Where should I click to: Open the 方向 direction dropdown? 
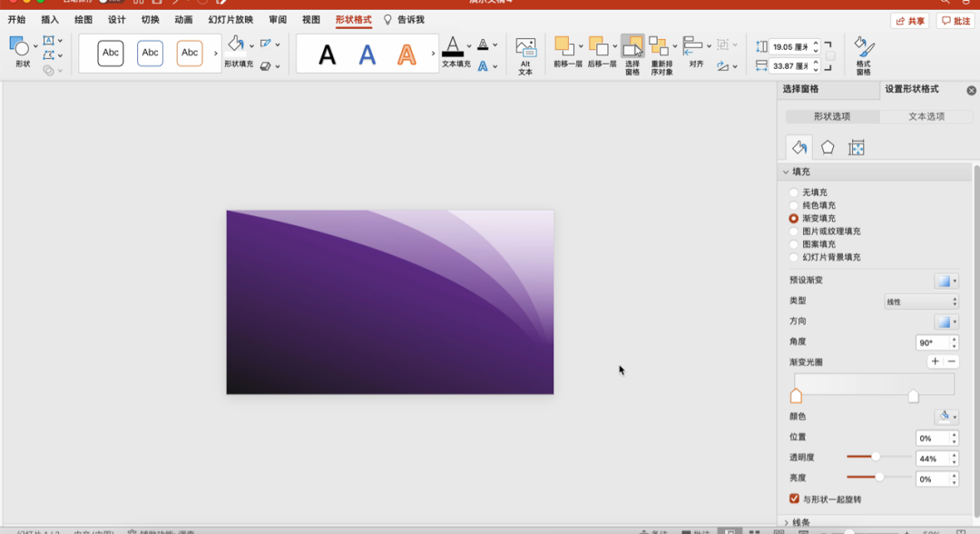[x=946, y=321]
